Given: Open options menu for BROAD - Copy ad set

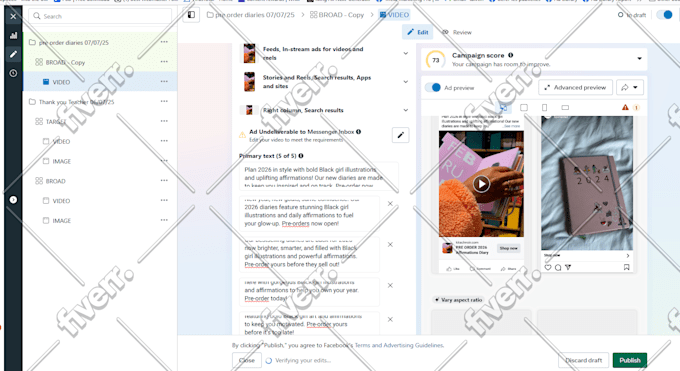Looking at the screenshot, I should 164,62.
